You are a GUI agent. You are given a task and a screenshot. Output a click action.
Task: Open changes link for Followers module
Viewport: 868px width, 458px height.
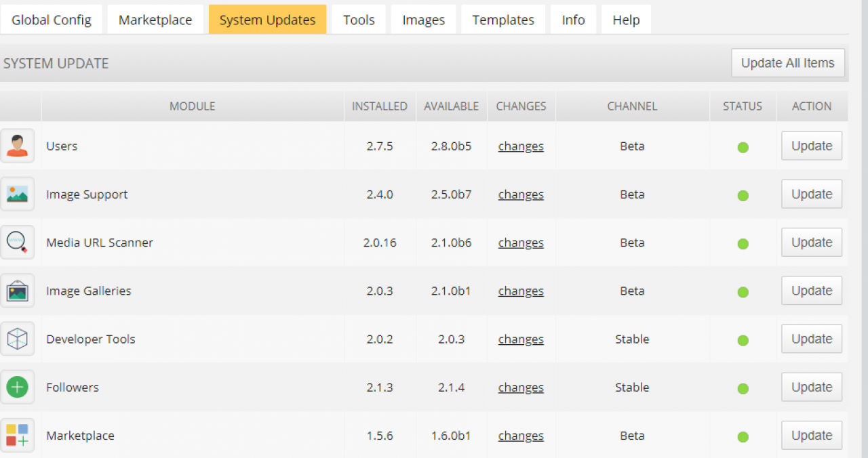521,388
